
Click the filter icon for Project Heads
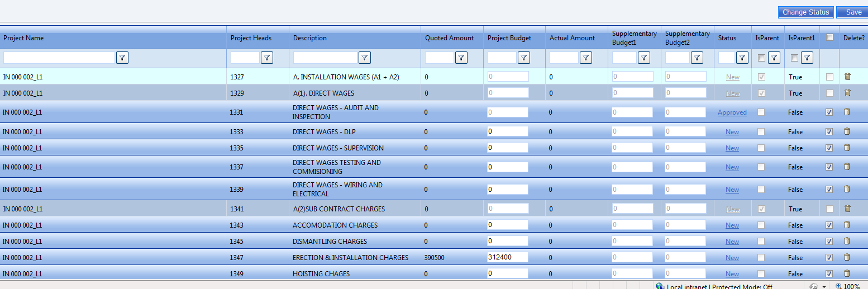[267, 58]
